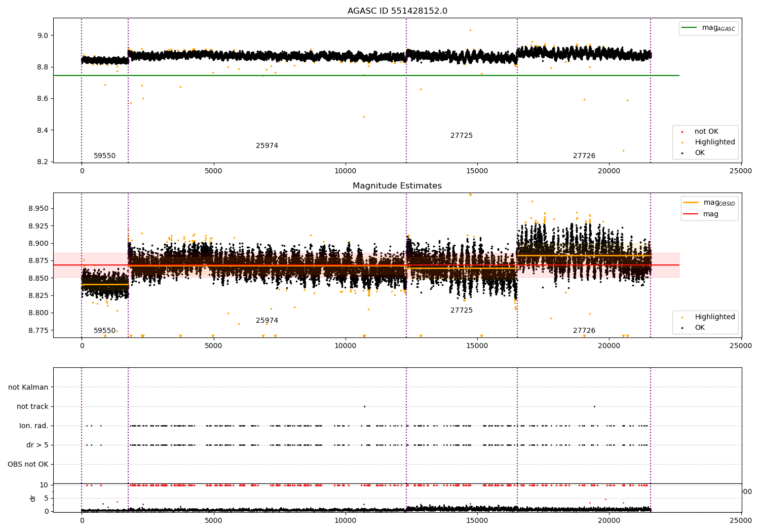This screenshot has width=760, height=532.
Task: Click the 'not Kalman' axis label
Action: [28, 387]
